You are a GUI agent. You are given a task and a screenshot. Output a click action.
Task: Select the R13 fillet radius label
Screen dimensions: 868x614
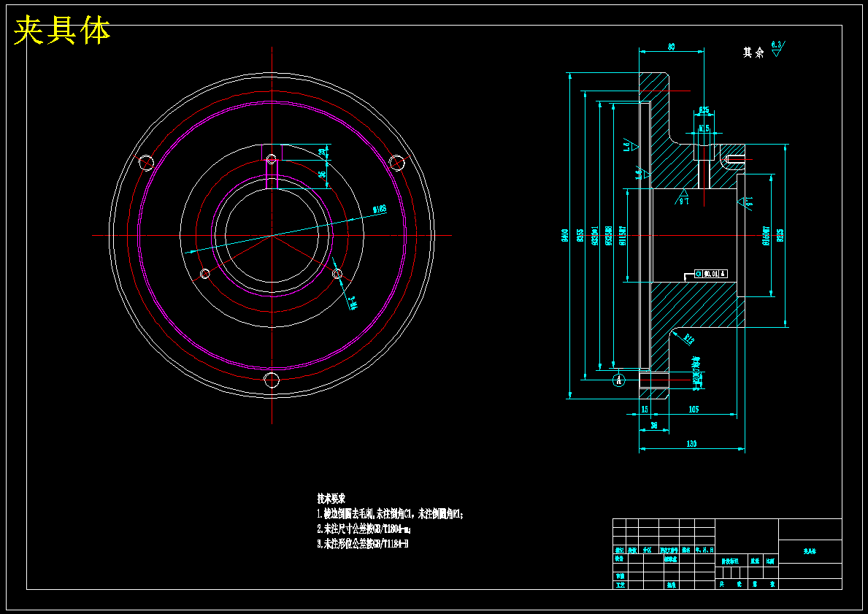689,339
